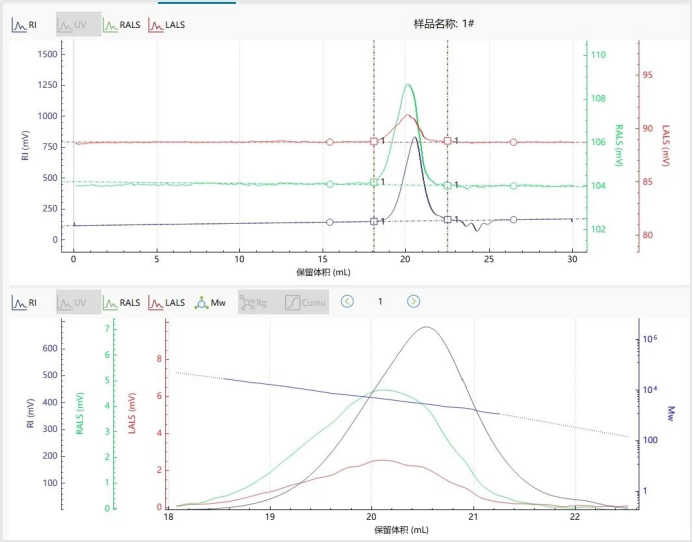Go to previous peak with left arrow
693x542 pixels.
click(347, 301)
